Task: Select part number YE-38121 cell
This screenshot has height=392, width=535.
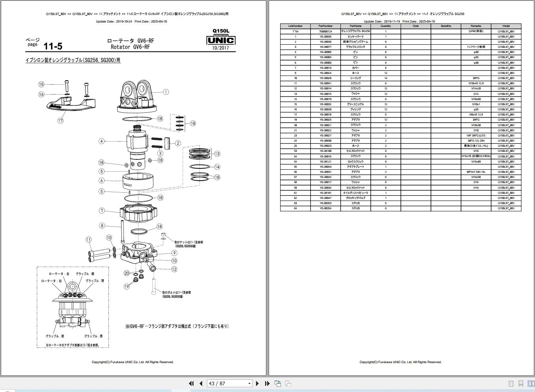Action: point(325,161)
